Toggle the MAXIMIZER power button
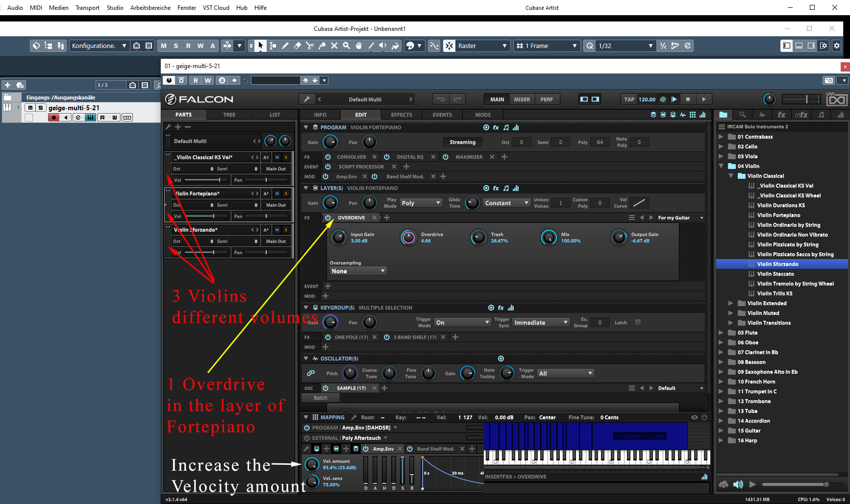Viewport: 850px width, 504px height. (446, 157)
